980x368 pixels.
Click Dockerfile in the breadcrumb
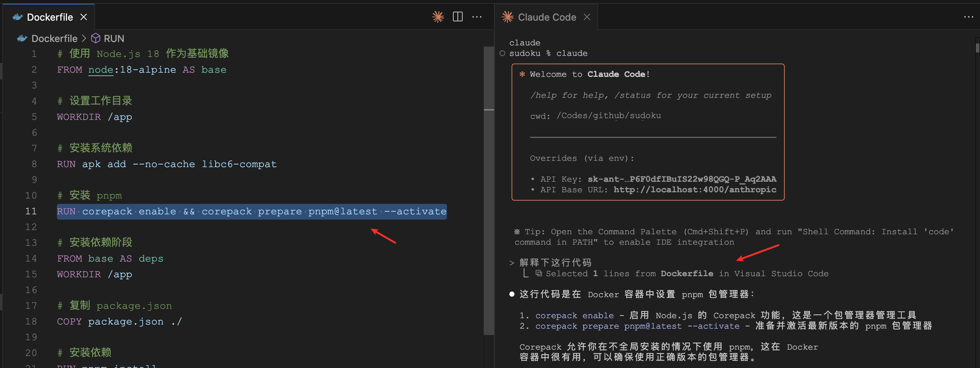coord(54,39)
